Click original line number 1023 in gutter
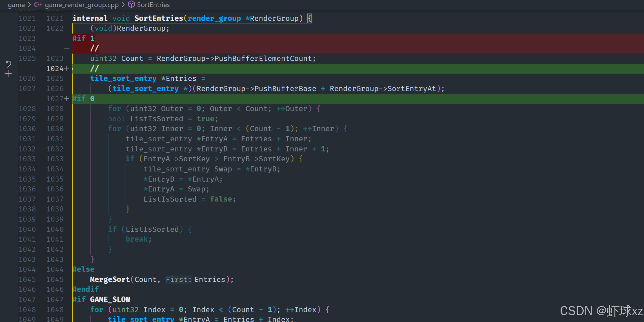The height and width of the screenshot is (322, 644). [x=27, y=38]
